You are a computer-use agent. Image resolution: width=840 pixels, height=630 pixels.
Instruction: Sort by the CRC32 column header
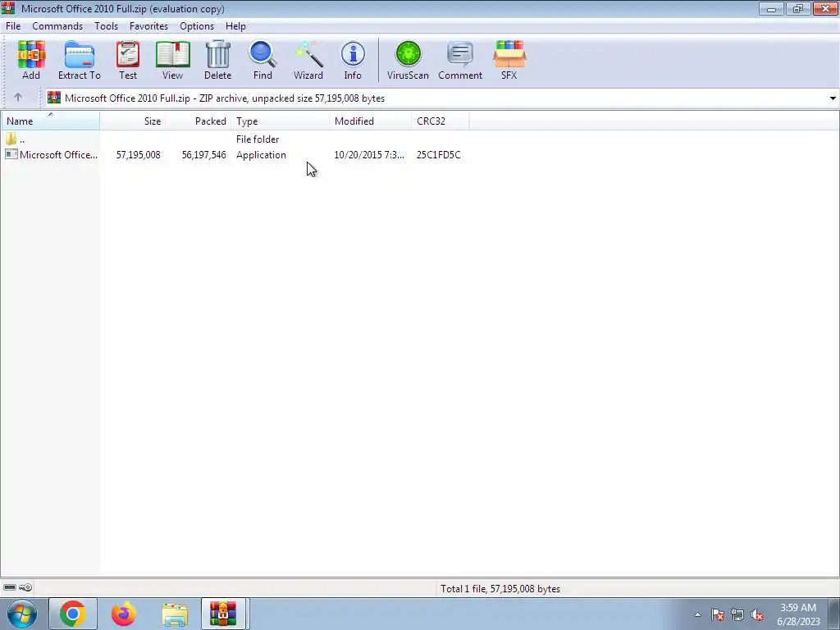441,121
